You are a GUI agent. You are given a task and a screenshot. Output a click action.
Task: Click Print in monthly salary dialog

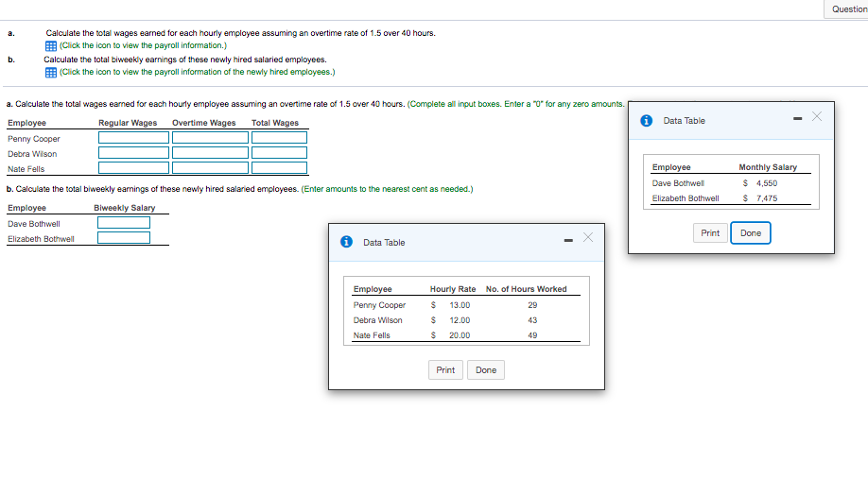tap(710, 232)
